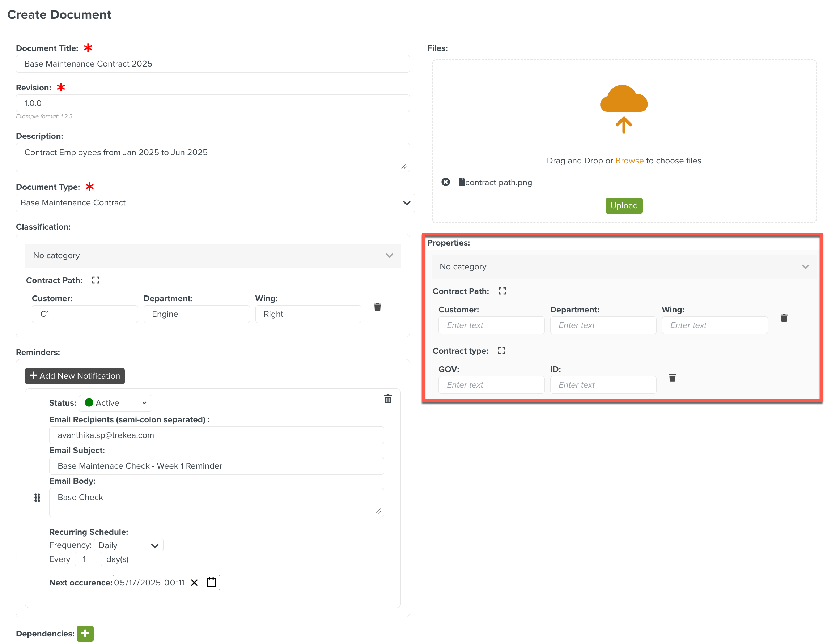
Task: Delete the Contract type GOV row
Action: click(672, 377)
